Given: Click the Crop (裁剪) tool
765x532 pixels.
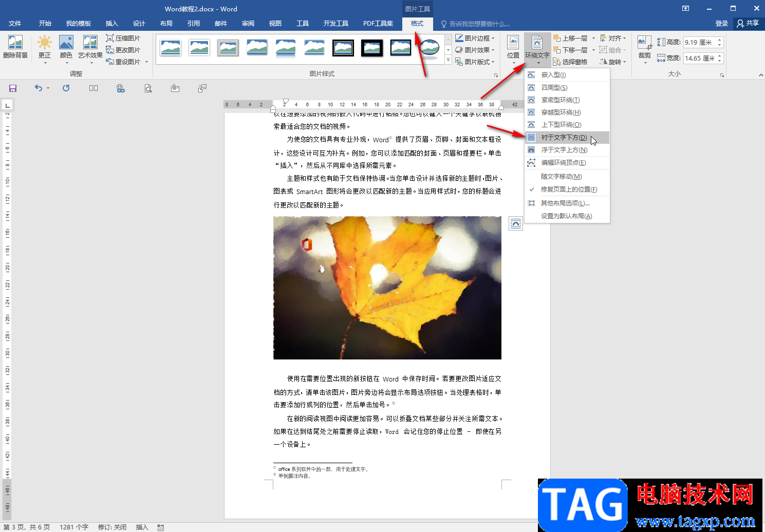Looking at the screenshot, I should pos(645,49).
